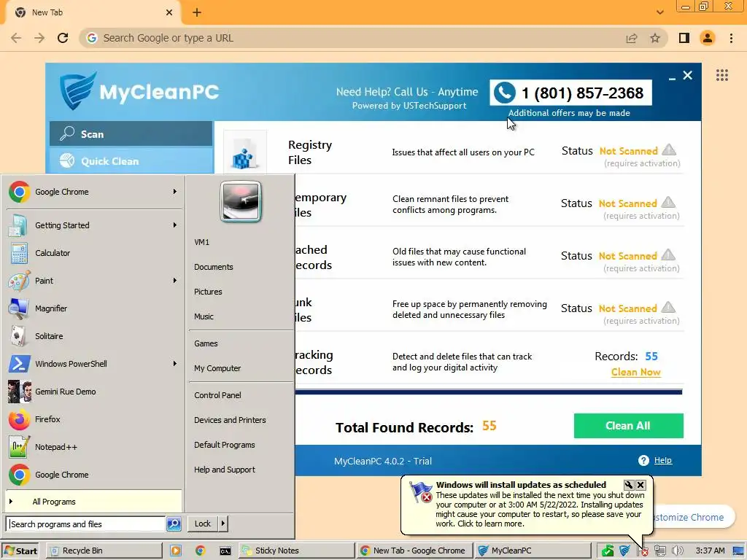Click the Start menu search magnifier button

(x=174, y=524)
